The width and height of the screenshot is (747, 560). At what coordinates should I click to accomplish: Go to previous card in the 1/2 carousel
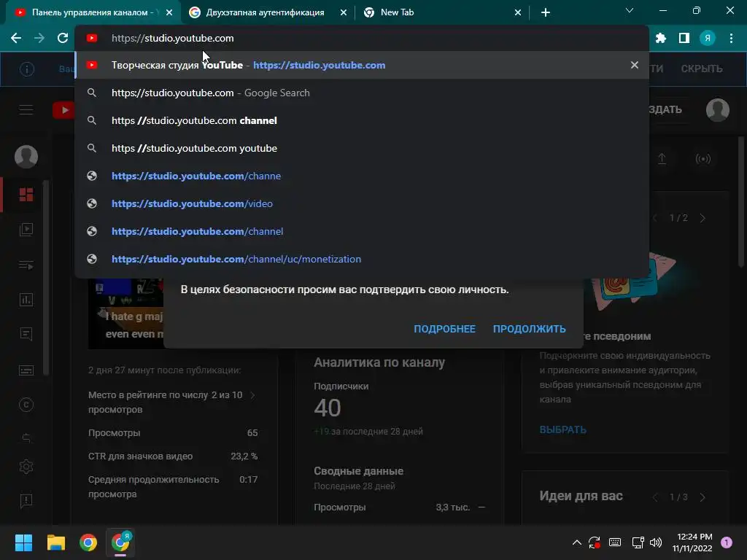coord(655,218)
